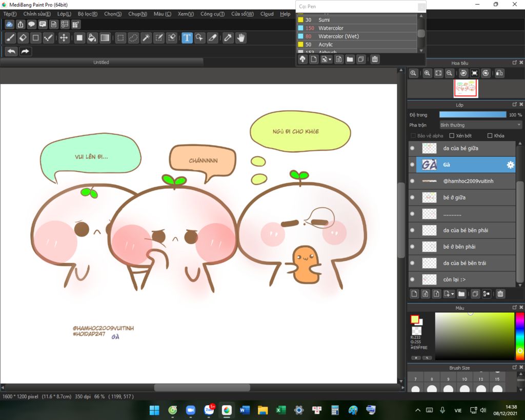The image size is (525, 420).
Task: Select the Bucket fill tool
Action: (92, 38)
